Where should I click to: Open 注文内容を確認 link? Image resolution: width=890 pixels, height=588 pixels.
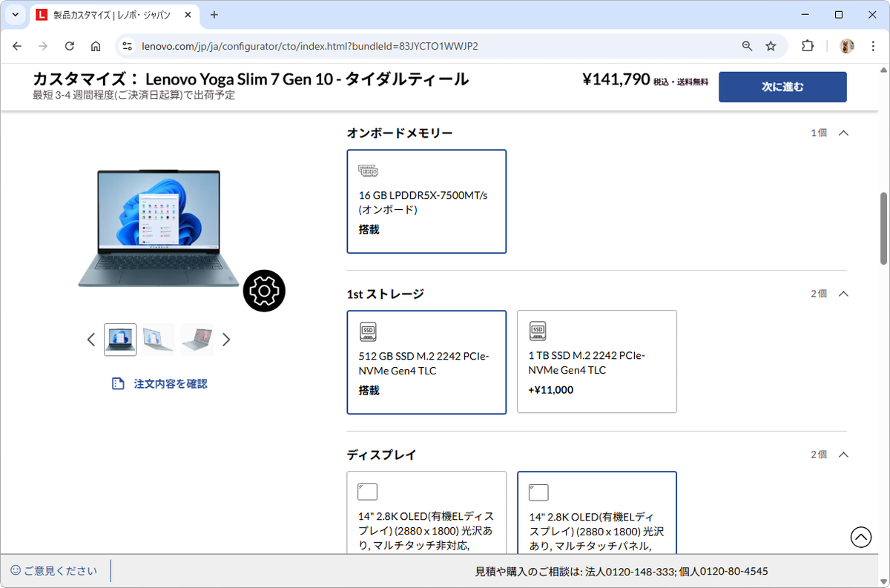[170, 383]
